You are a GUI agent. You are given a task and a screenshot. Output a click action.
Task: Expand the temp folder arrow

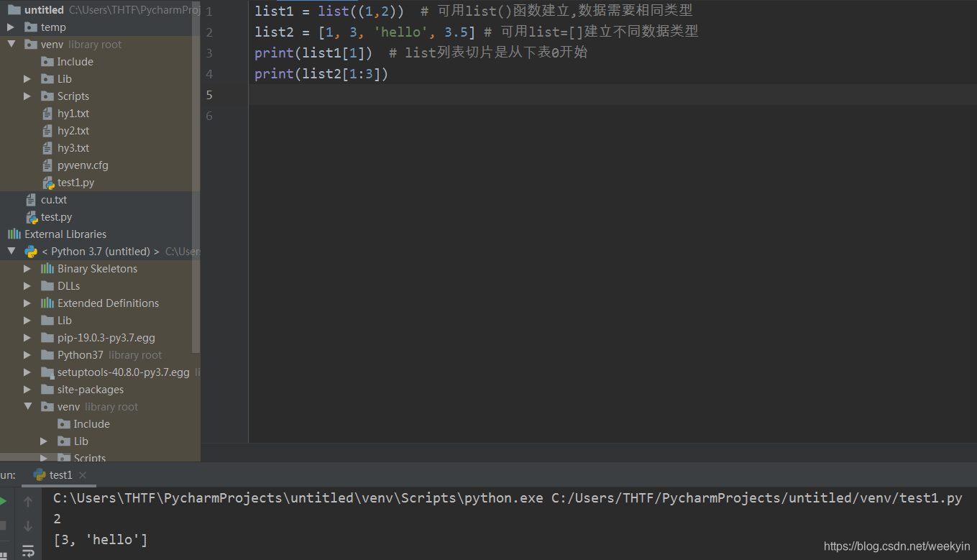pos(11,27)
